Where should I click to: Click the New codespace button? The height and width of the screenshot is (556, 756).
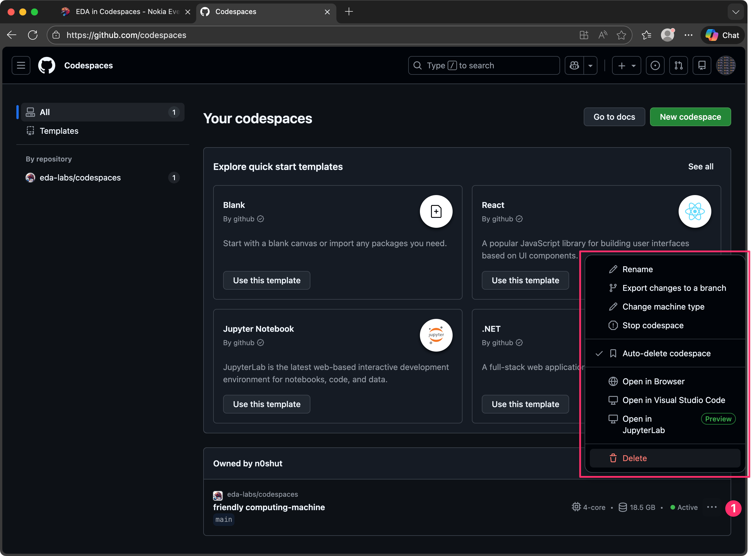point(690,117)
